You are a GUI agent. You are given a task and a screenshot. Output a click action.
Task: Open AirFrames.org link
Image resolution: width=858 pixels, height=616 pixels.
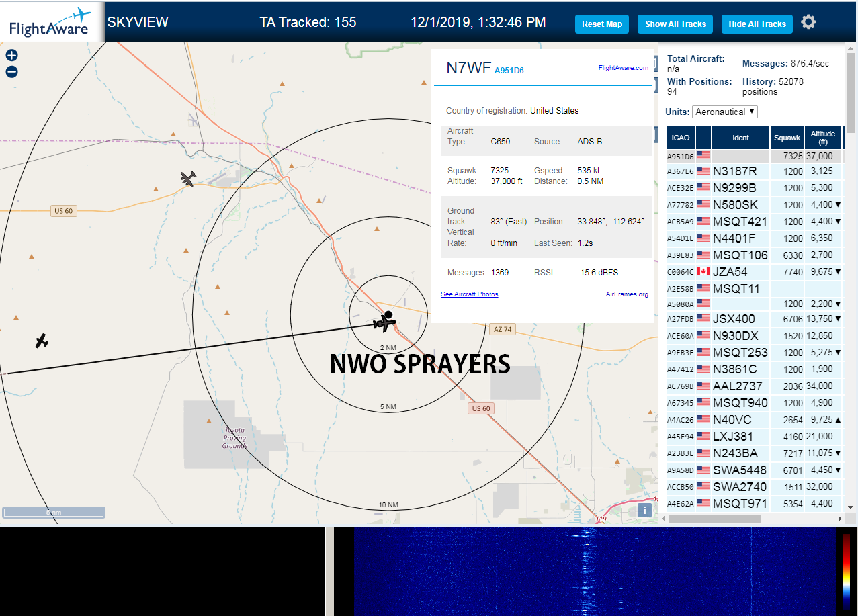click(x=627, y=294)
